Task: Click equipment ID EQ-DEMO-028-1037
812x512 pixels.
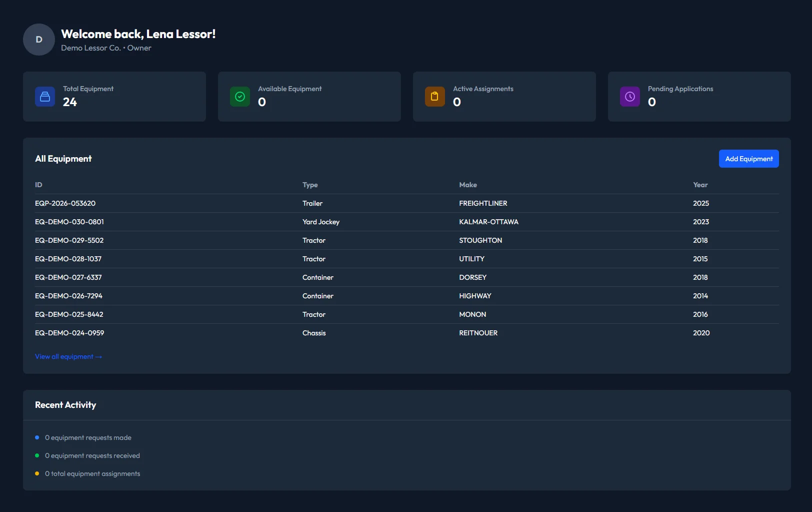Action: [x=68, y=259]
